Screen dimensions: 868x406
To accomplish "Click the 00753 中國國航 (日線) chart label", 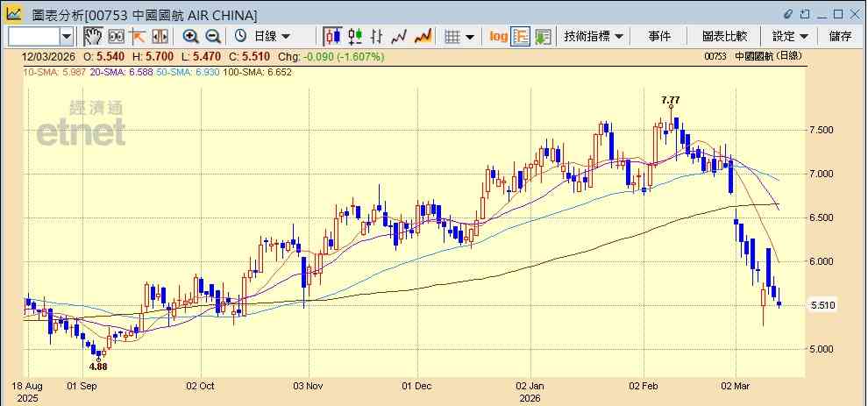I will tap(753, 56).
